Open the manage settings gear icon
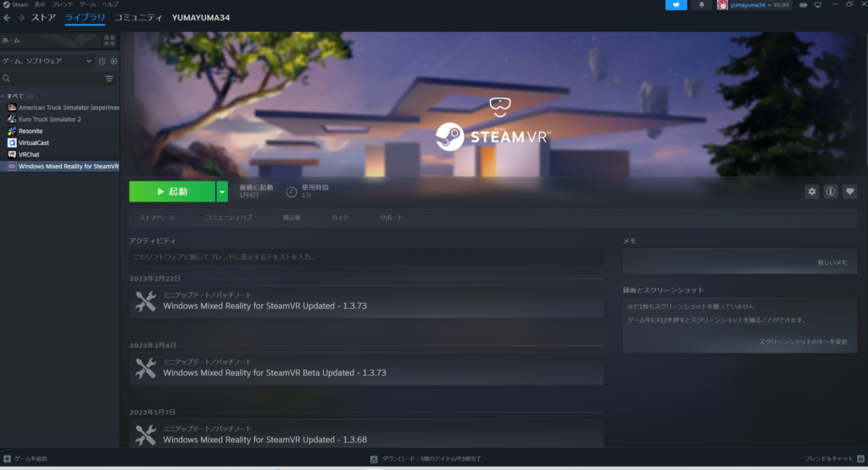868x470 pixels. (811, 191)
